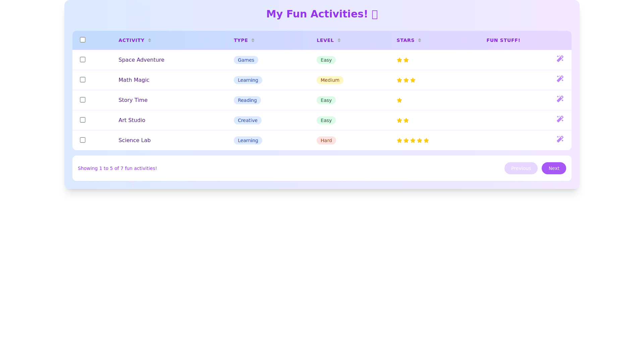The height and width of the screenshot is (362, 644).
Task: Click magic wand icon for Science Lab
Action: click(560, 139)
